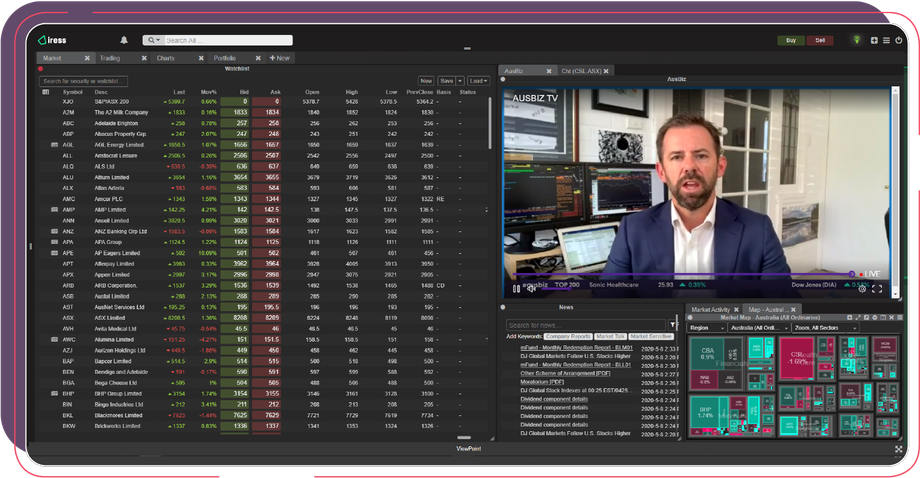Open the news filter funnel icon
The width and height of the screenshot is (920, 478).
[672, 325]
